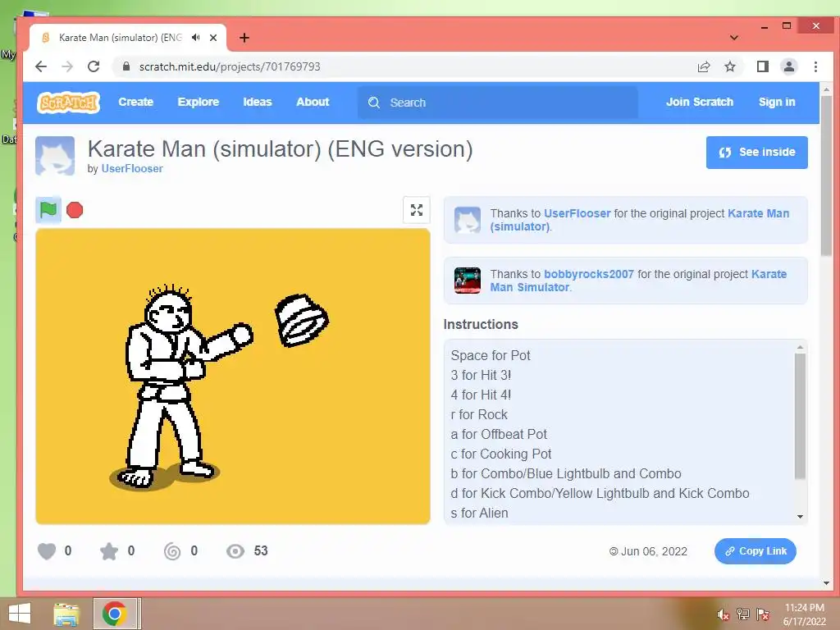Enter full screen mode for the stage
The image size is (840, 630).
416,210
